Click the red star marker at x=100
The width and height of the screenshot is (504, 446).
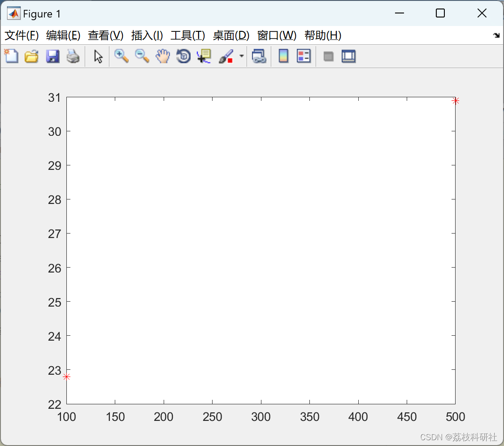click(66, 377)
